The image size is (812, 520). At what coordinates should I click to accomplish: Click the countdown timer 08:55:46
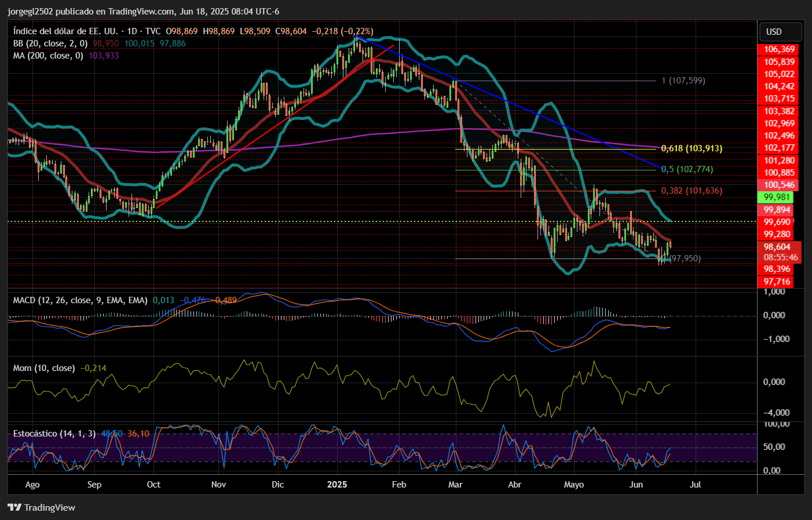click(780, 257)
